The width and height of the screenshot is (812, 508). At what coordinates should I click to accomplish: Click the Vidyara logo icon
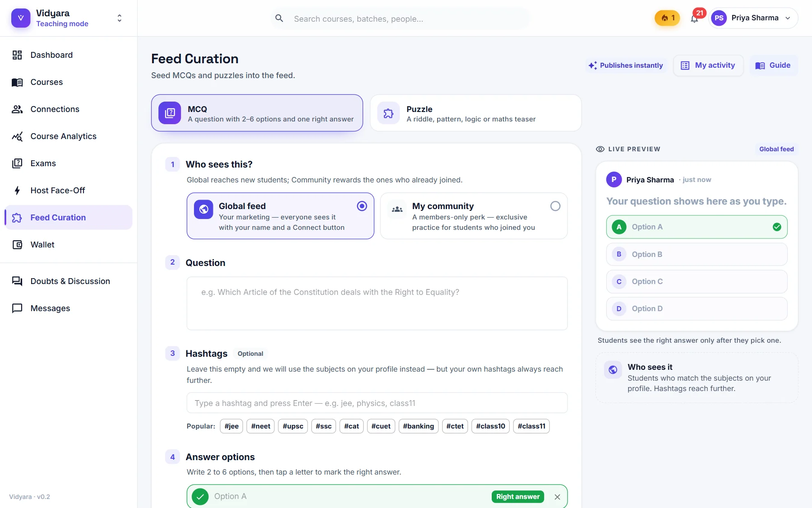(21, 18)
